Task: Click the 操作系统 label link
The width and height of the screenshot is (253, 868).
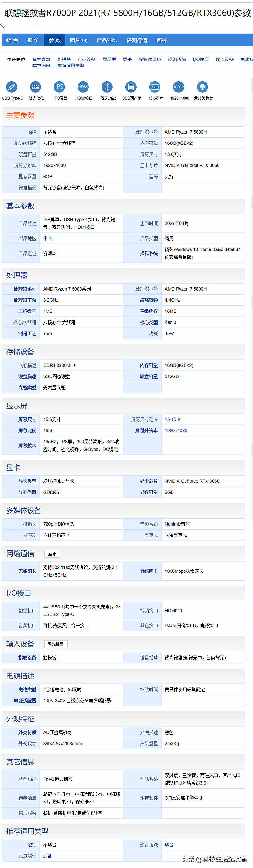Action: coord(149,253)
